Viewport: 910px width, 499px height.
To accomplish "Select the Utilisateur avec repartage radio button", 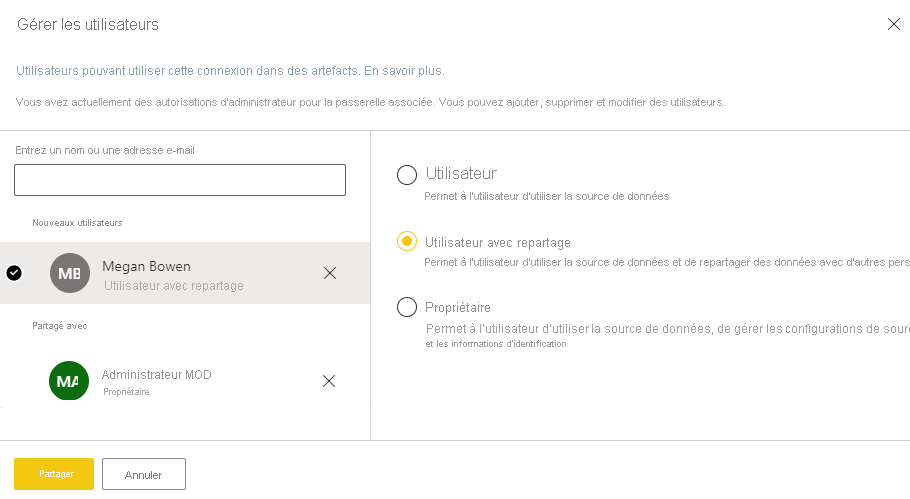I will (407, 242).
